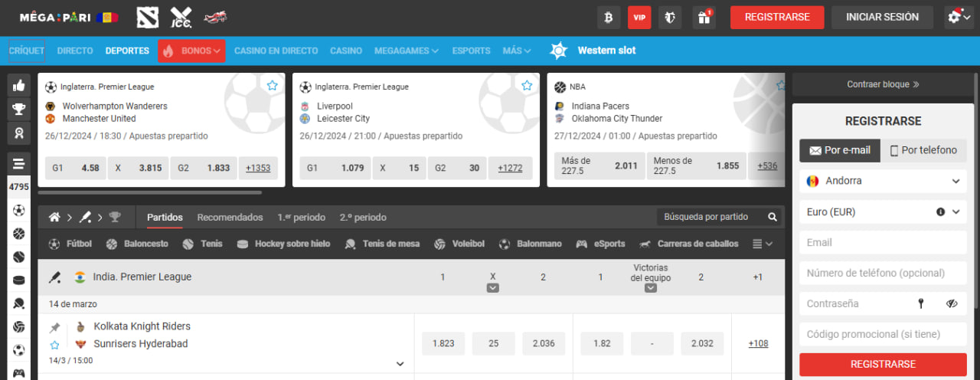Select Por telefono registration method
Image resolution: width=980 pixels, height=380 pixels.
[x=923, y=150]
